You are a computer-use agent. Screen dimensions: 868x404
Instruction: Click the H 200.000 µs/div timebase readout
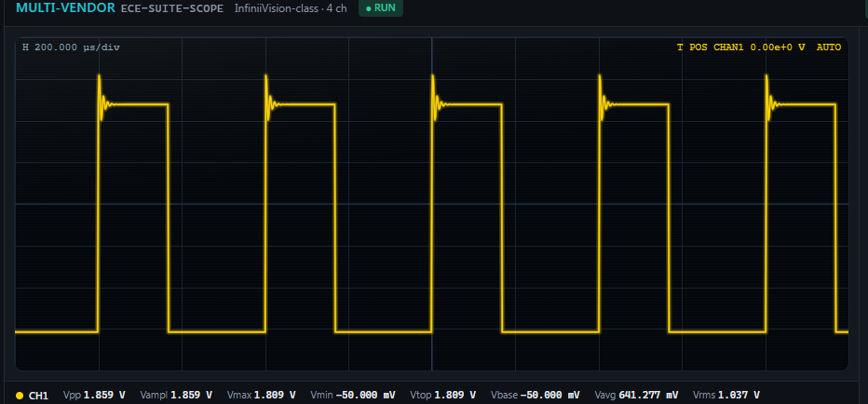[x=71, y=47]
